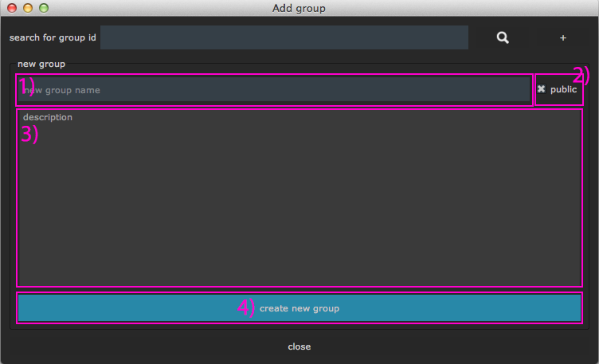Click the pink '4)' annotation marker
The image size is (599, 364).
click(x=246, y=308)
